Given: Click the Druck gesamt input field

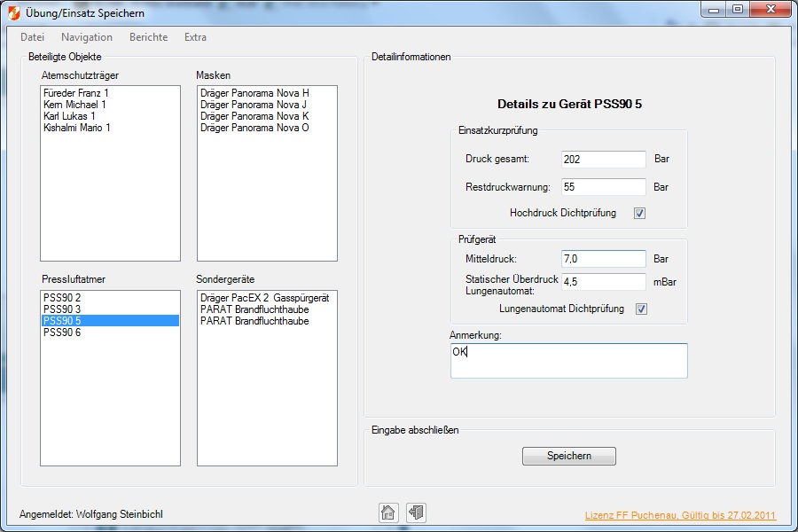Looking at the screenshot, I should pyautogui.click(x=604, y=159).
